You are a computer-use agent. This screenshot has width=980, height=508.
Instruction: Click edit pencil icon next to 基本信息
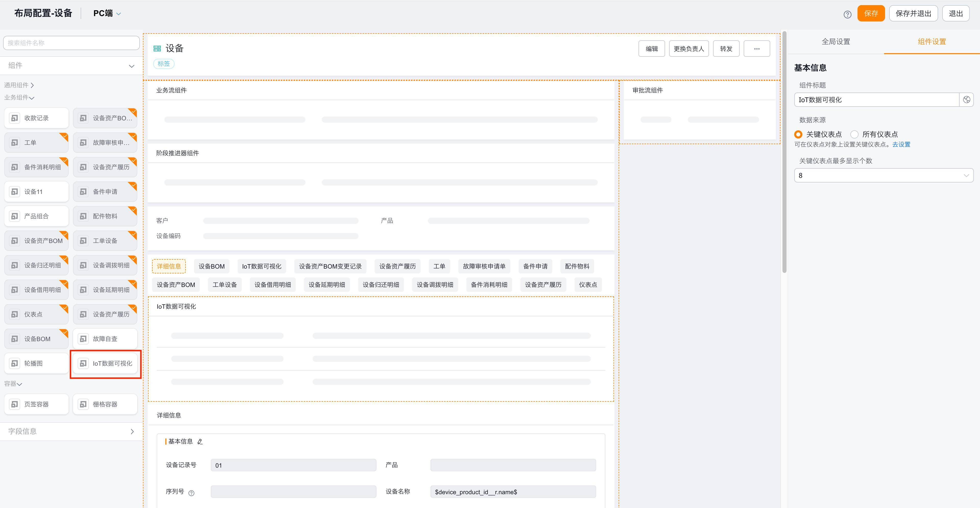200,442
